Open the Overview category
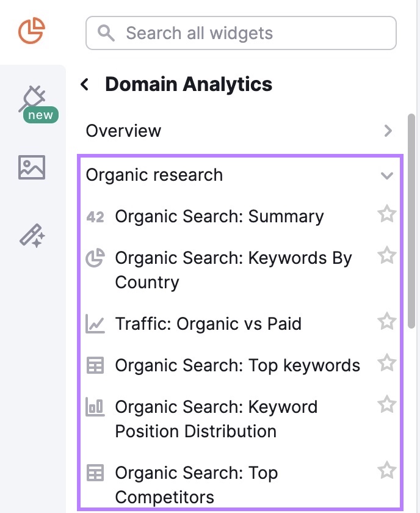Viewport: 420px width, 513px height. pyautogui.click(x=239, y=131)
